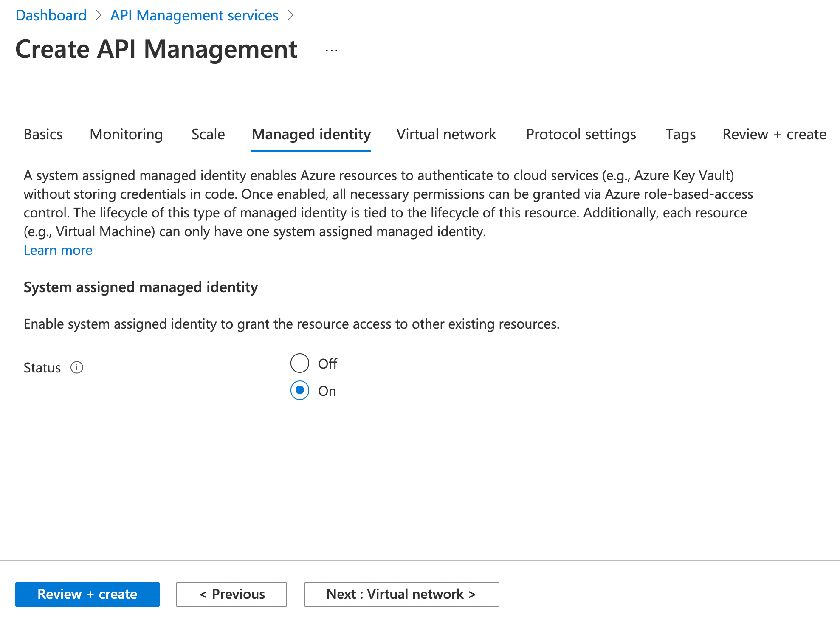Switch to the Tags tab
Screen dimensions: 840x620
[680, 134]
